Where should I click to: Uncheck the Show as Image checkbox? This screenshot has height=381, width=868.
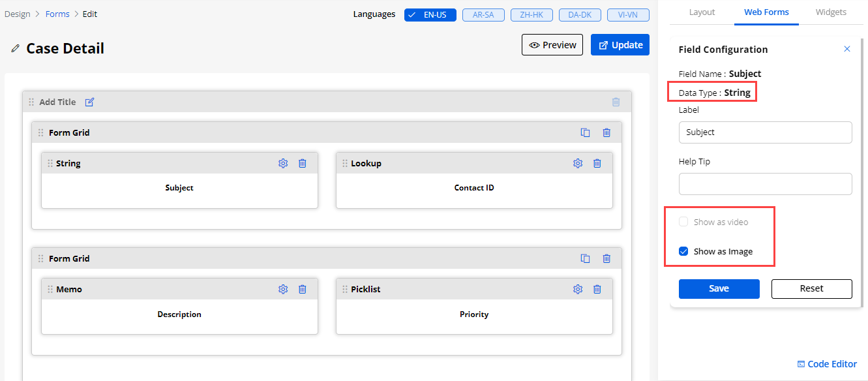pyautogui.click(x=683, y=251)
